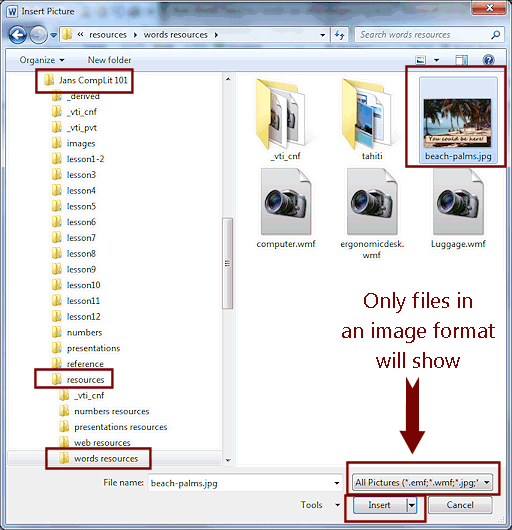Click the tree pane scroll down arrow
The width and height of the screenshot is (512, 530).
pyautogui.click(x=228, y=460)
